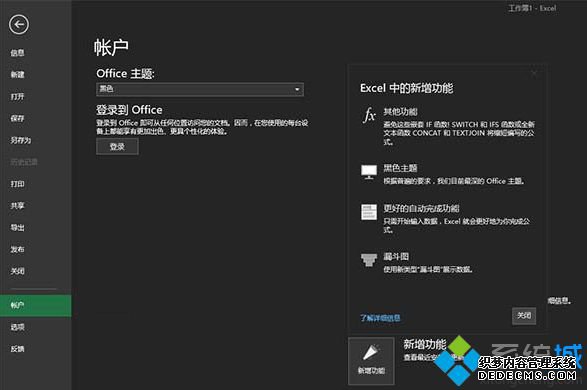Click the 漏斗图 heading text
587x390 pixels.
396,256
